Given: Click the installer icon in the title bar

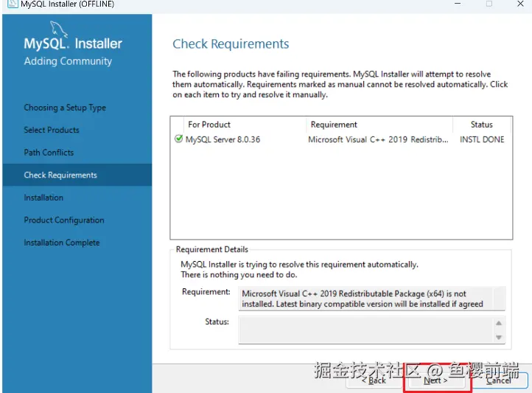Looking at the screenshot, I should pos(13,4).
